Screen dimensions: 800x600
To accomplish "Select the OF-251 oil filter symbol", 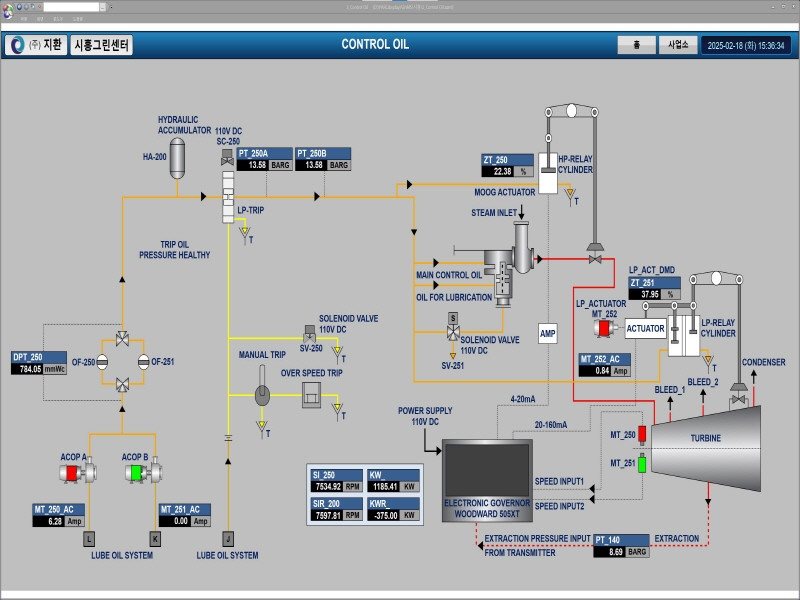I will [x=143, y=362].
